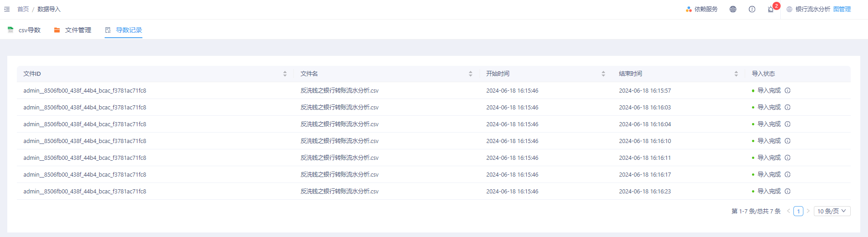Click the next page arrow
Image resolution: width=868 pixels, height=237 pixels.
tap(808, 211)
